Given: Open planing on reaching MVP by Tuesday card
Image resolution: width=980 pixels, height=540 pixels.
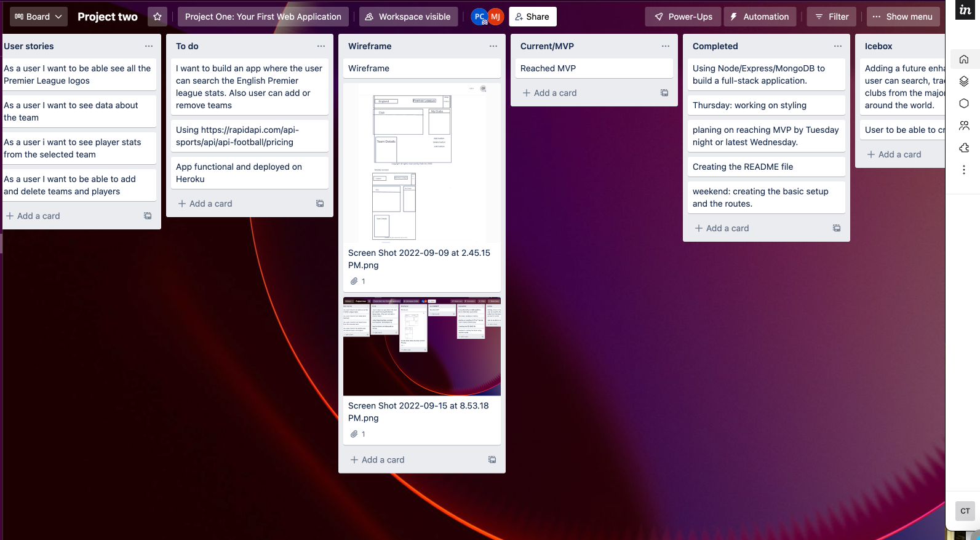Looking at the screenshot, I should point(767,136).
